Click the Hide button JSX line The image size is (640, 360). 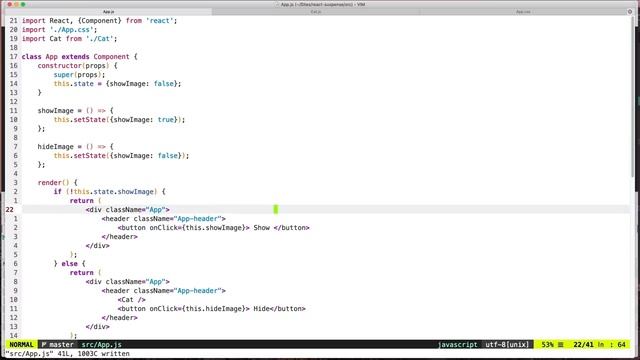tap(211, 308)
